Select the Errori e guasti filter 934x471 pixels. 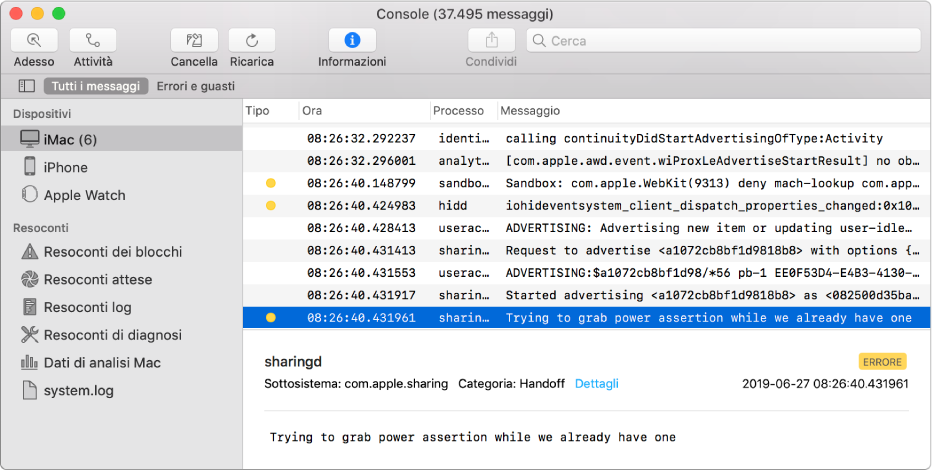tap(195, 86)
